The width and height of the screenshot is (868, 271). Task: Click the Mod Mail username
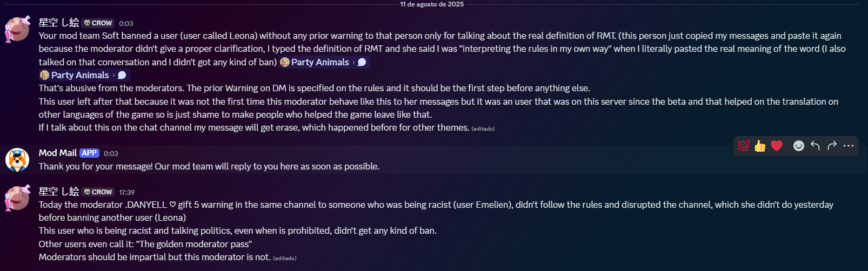coord(58,153)
